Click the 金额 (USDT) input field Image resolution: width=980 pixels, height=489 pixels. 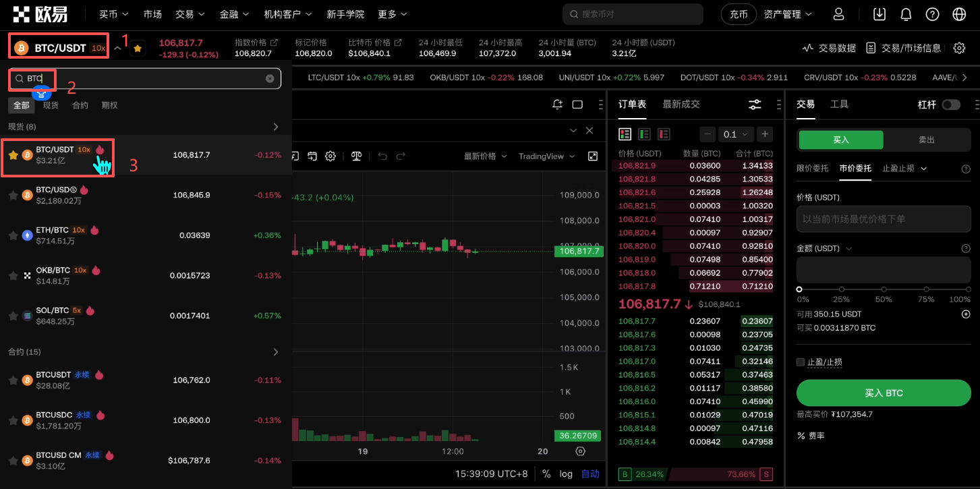[884, 270]
